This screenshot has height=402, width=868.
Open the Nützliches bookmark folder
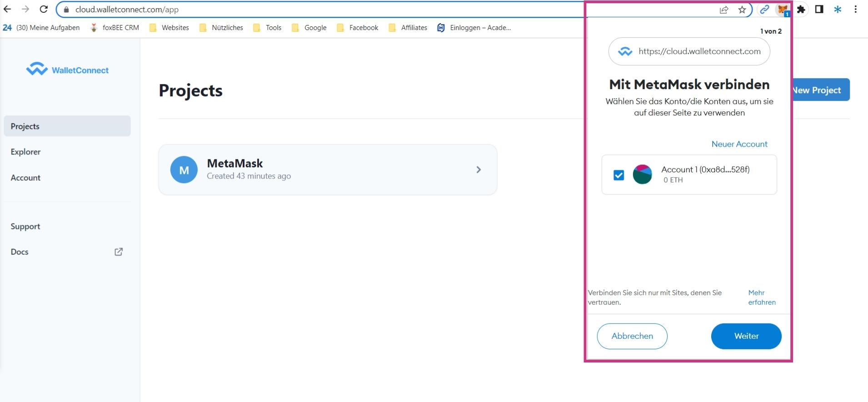pos(221,28)
